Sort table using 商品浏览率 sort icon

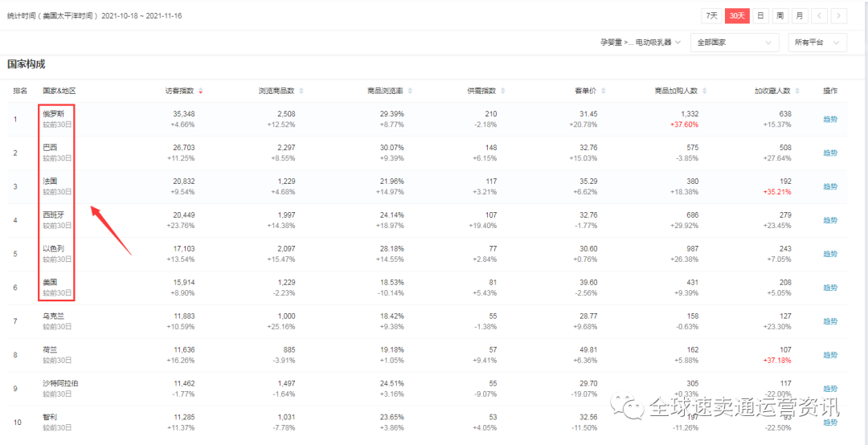[409, 91]
